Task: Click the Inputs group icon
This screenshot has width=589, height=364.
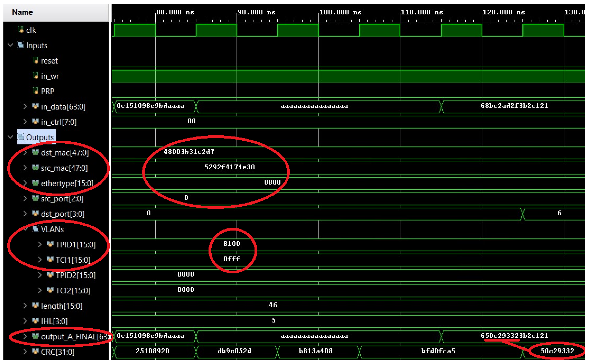Action: pos(20,45)
